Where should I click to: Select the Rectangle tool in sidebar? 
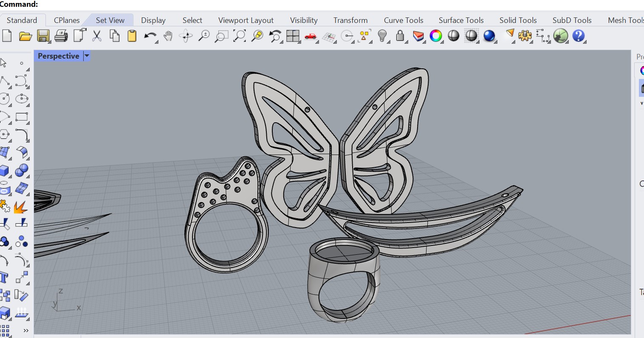(x=22, y=117)
